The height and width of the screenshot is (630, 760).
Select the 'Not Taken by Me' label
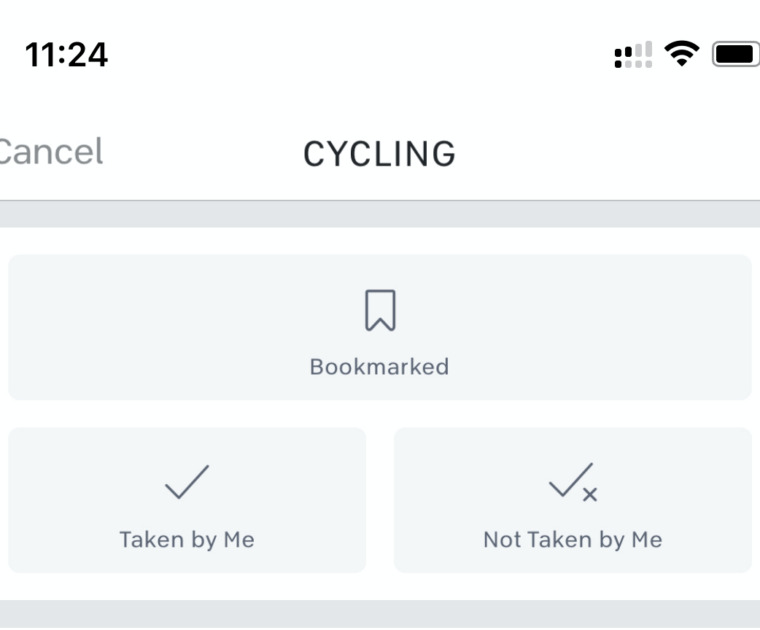572,540
